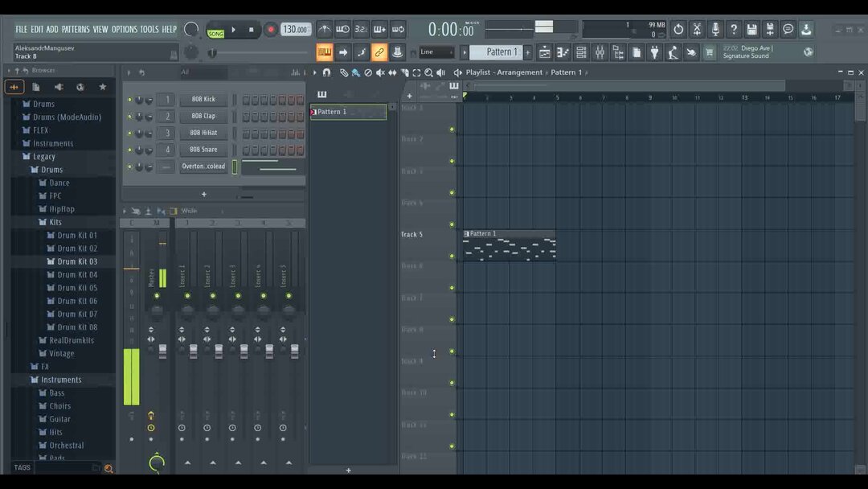This screenshot has height=489, width=868.
Task: Select the playlist mute tool
Action: pyautogui.click(x=380, y=72)
